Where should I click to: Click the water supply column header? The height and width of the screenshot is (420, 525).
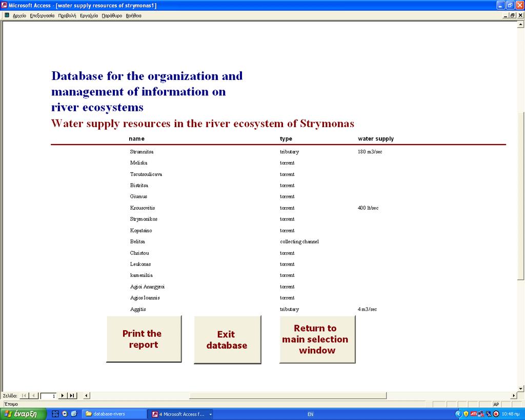coord(376,138)
